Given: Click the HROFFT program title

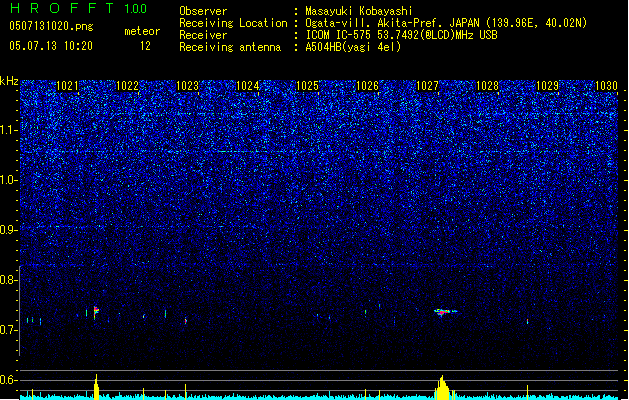Looking at the screenshot, I should 62,8.
